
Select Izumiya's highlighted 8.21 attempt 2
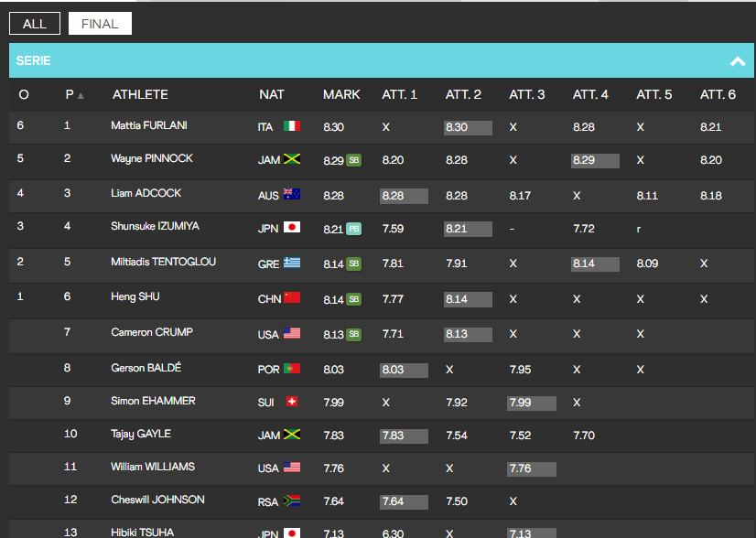pos(468,229)
